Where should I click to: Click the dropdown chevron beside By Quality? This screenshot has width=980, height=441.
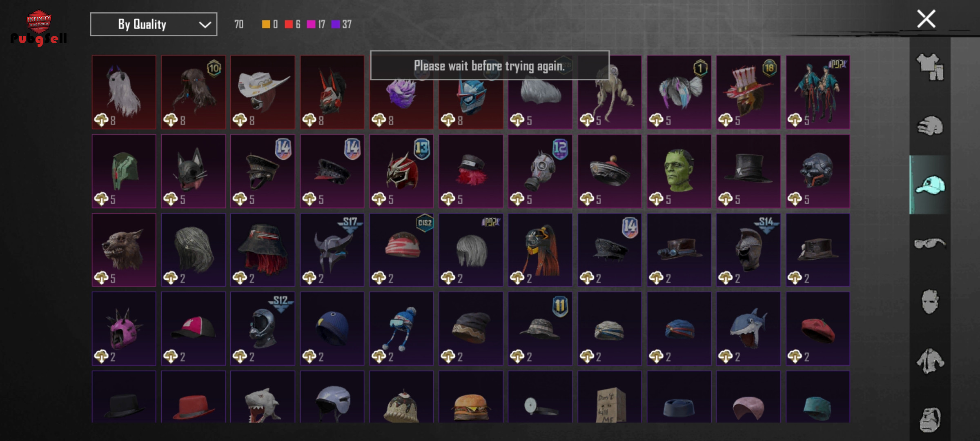point(205,24)
